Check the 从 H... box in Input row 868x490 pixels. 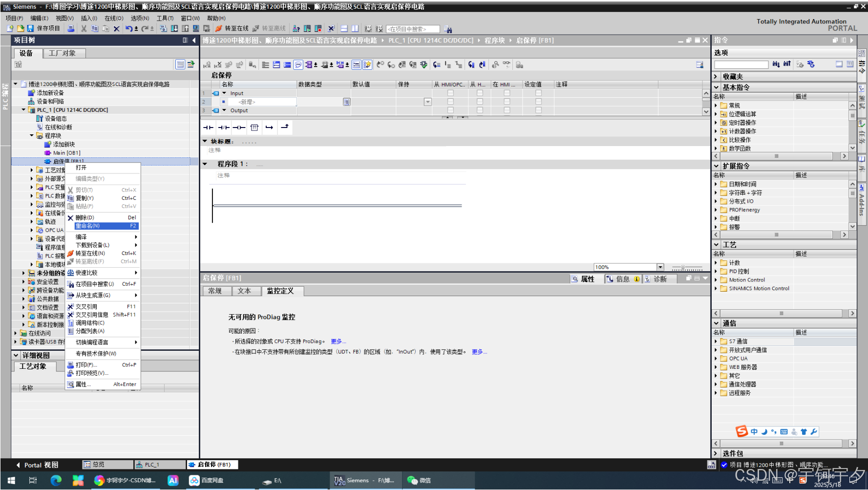point(480,93)
